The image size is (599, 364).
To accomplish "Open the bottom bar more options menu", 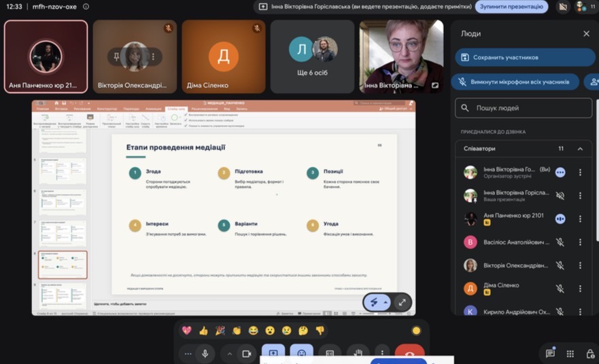I will point(382,353).
